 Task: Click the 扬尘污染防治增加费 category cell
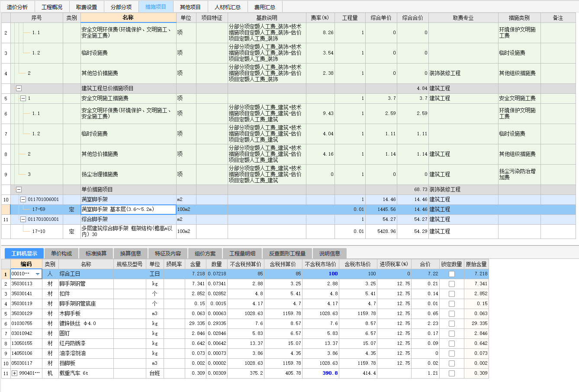[x=519, y=175]
